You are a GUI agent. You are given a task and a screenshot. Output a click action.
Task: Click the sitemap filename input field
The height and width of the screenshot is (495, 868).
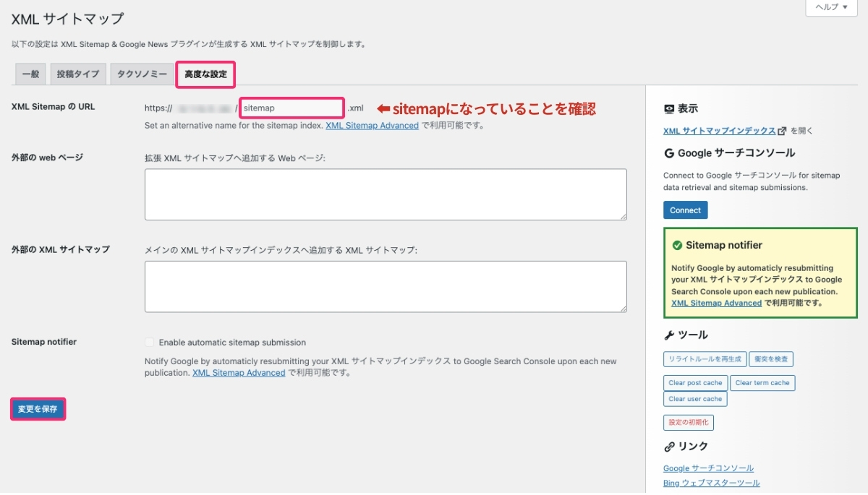click(x=291, y=106)
